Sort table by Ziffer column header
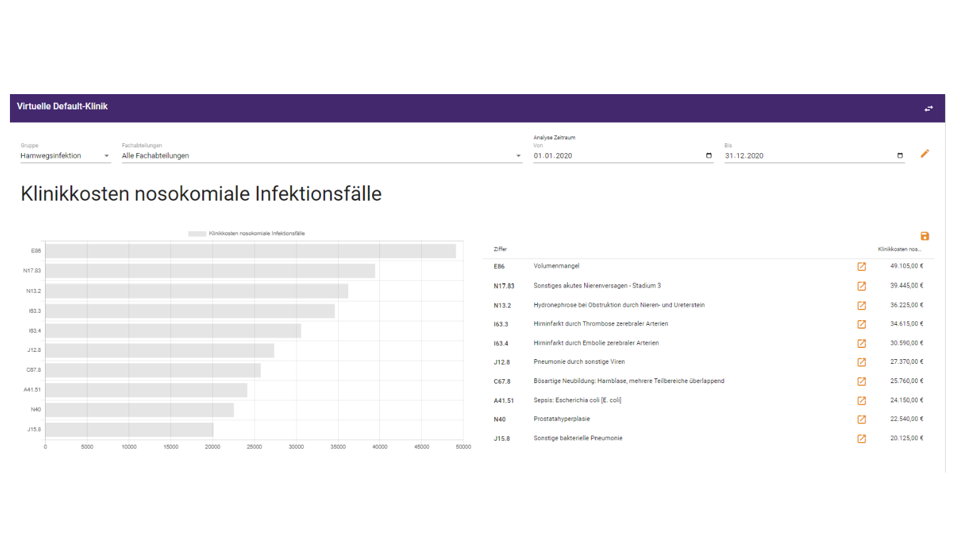 click(x=500, y=249)
